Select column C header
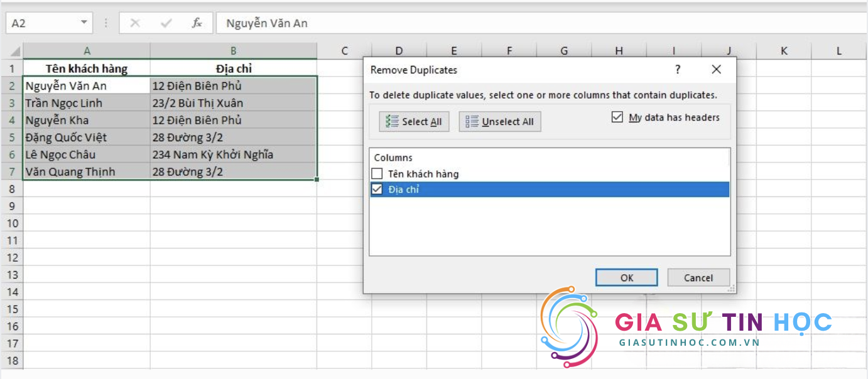 pyautogui.click(x=344, y=51)
